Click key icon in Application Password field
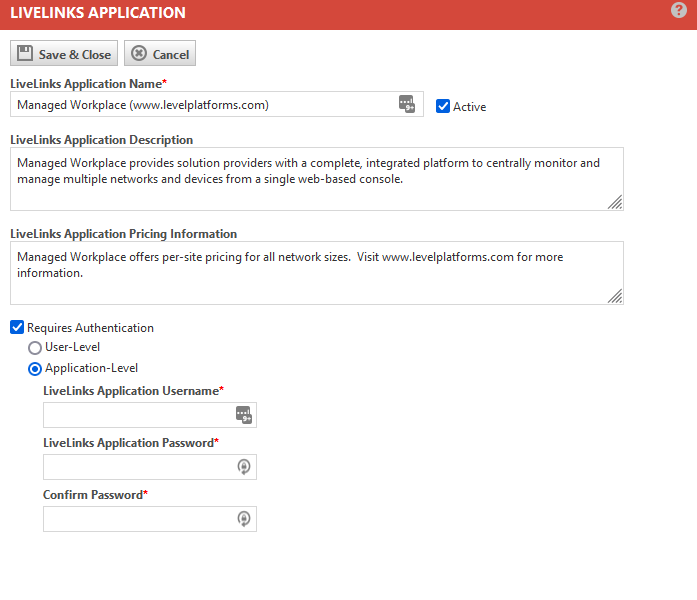 [244, 467]
